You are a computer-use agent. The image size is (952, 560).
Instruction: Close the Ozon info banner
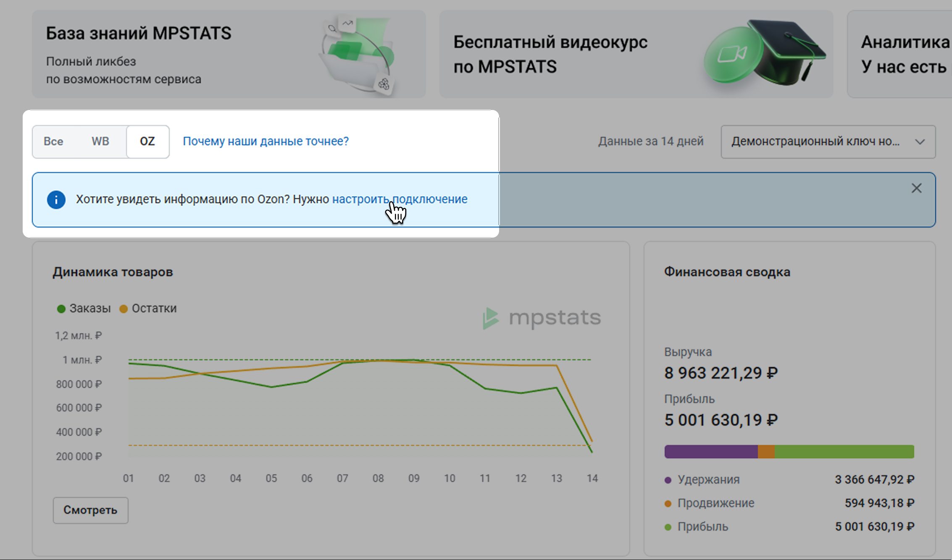click(916, 188)
